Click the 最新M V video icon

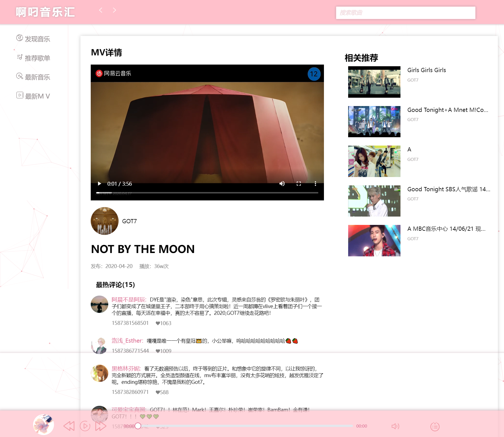[19, 95]
